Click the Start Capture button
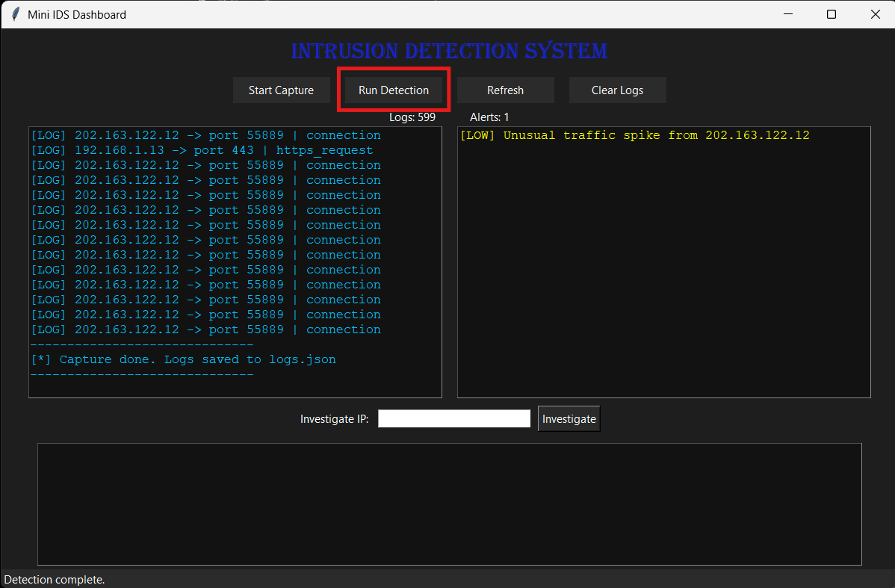895x588 pixels. pos(281,90)
